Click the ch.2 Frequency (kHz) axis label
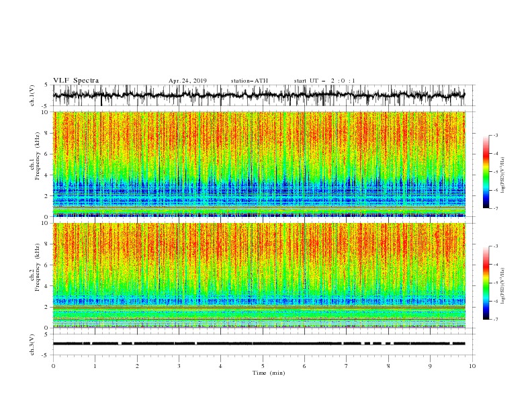The height and width of the screenshot is (411, 532). (35, 267)
